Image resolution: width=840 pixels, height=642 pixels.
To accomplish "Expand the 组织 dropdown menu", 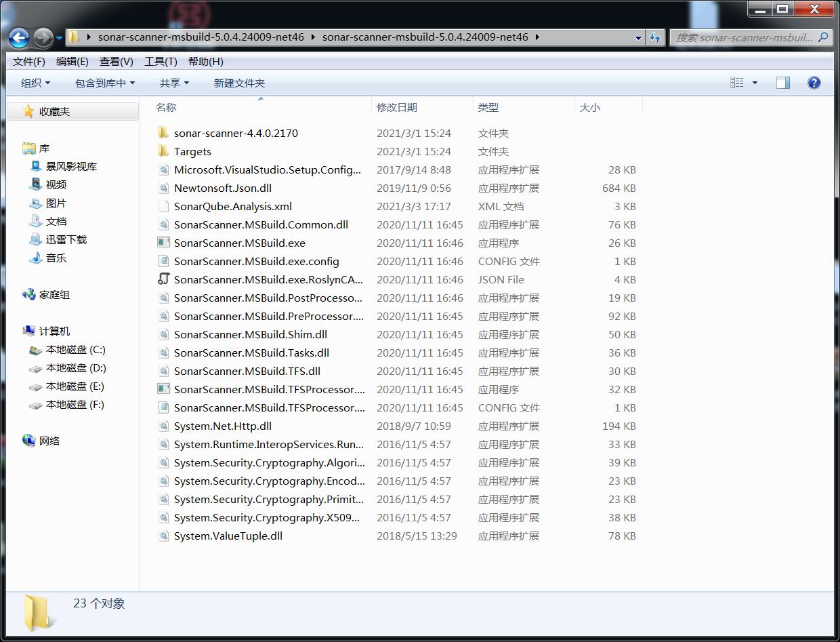I will [x=35, y=83].
